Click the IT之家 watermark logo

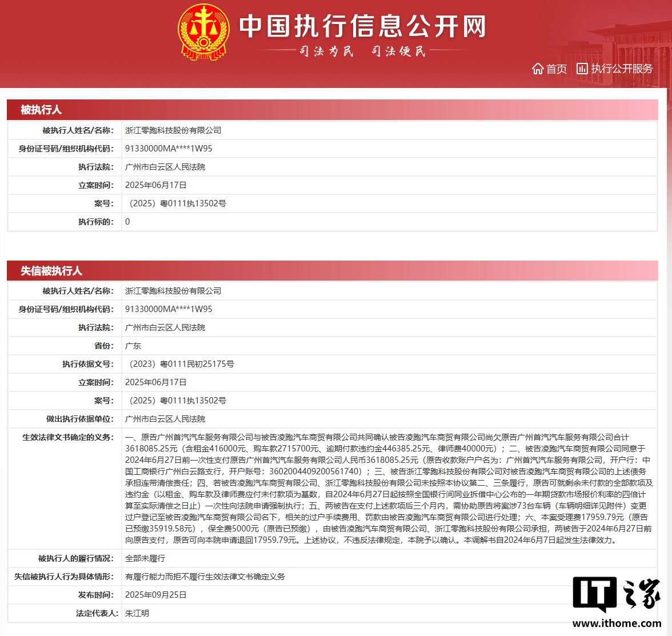pos(617,595)
